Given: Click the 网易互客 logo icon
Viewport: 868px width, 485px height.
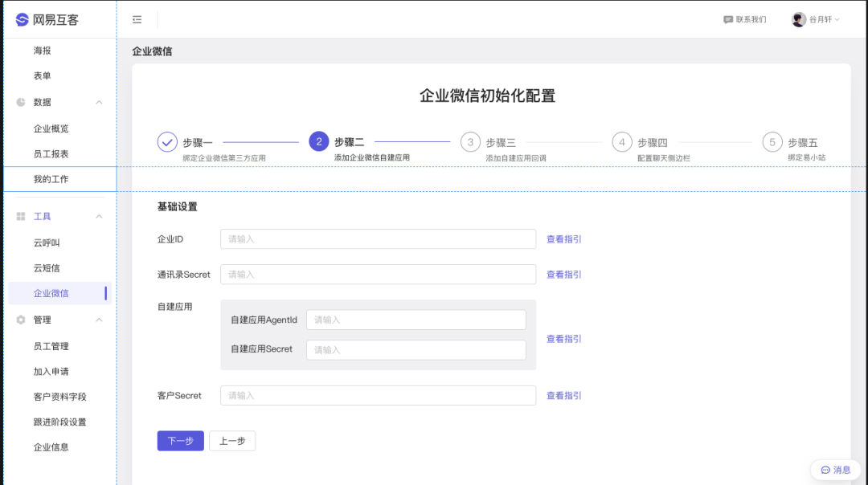Looking at the screenshot, I should tap(23, 20).
